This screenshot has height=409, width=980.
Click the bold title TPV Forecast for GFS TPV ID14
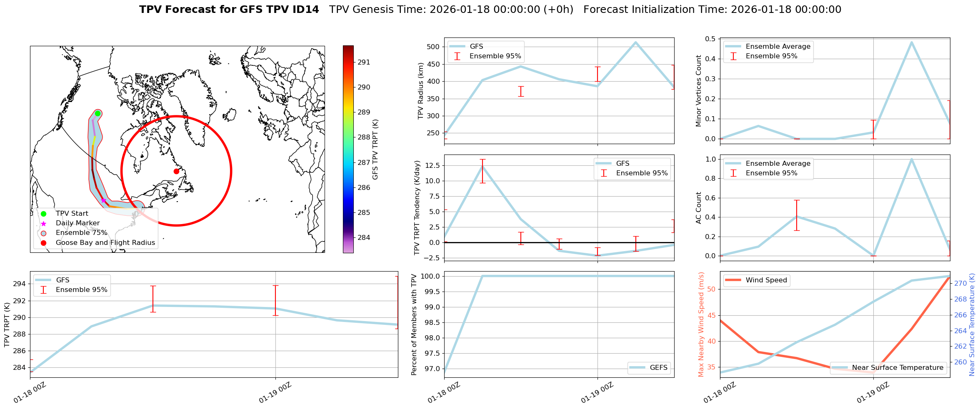point(229,10)
